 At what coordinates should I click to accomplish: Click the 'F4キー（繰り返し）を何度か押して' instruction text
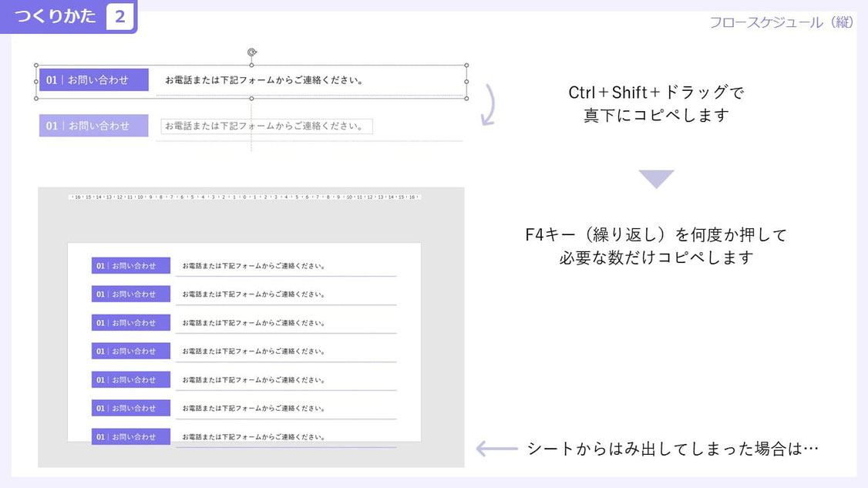[656, 234]
